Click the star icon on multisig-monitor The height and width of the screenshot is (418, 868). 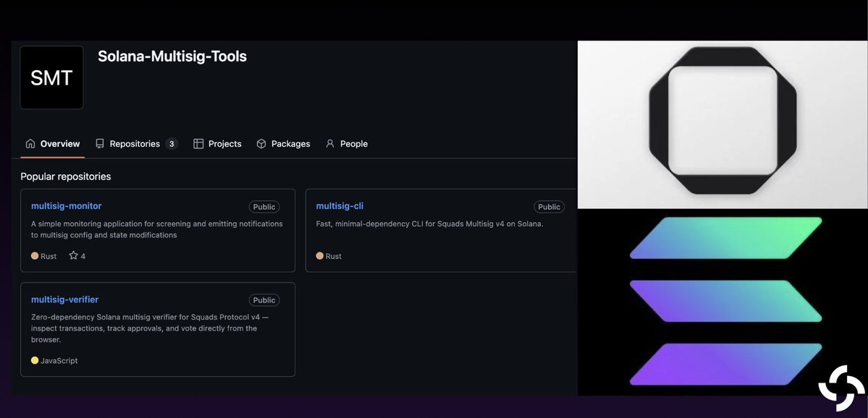[73, 255]
